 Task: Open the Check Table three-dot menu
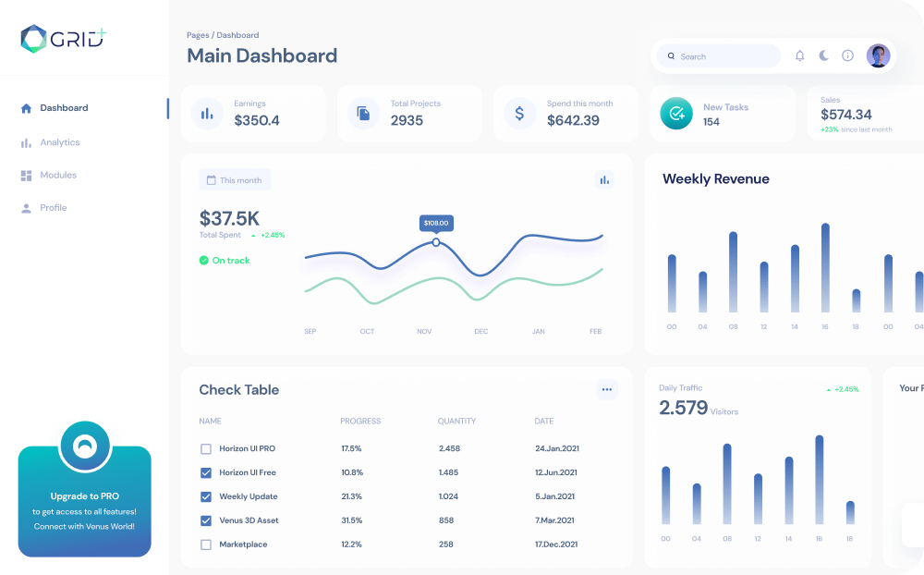pyautogui.click(x=607, y=390)
